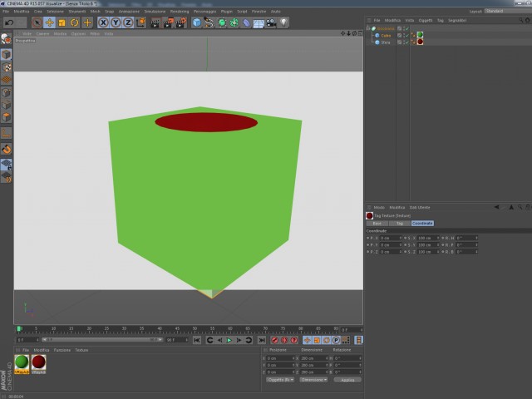
Task: Switch to the Coordinate tab
Action: pyautogui.click(x=422, y=224)
